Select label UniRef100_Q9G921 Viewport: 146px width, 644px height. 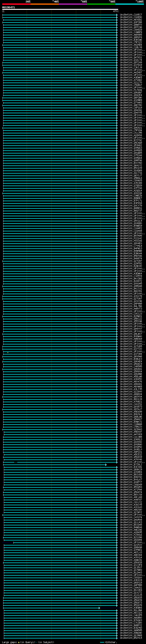click(x=131, y=128)
